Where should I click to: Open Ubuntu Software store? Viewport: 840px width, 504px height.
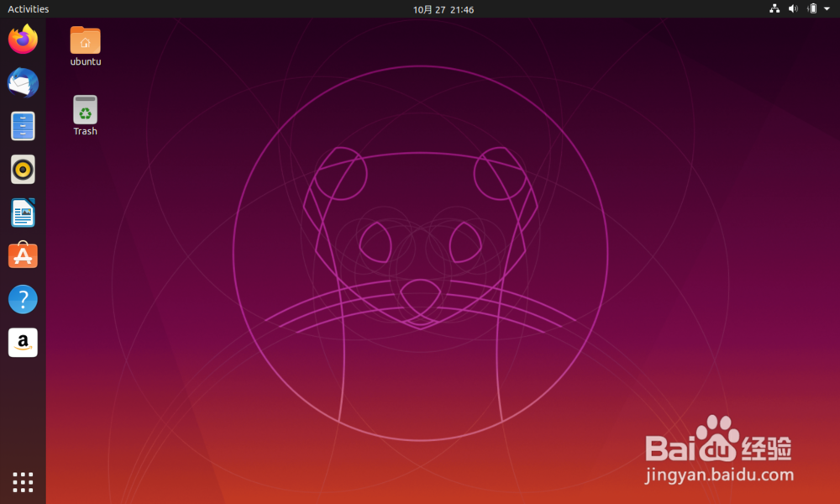[23, 255]
